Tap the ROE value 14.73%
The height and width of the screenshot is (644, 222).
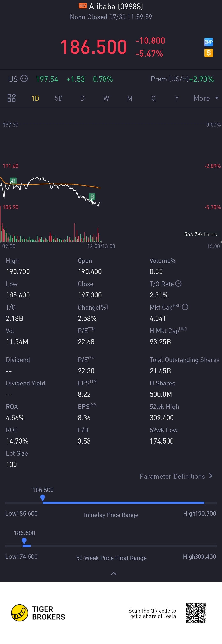(x=17, y=441)
